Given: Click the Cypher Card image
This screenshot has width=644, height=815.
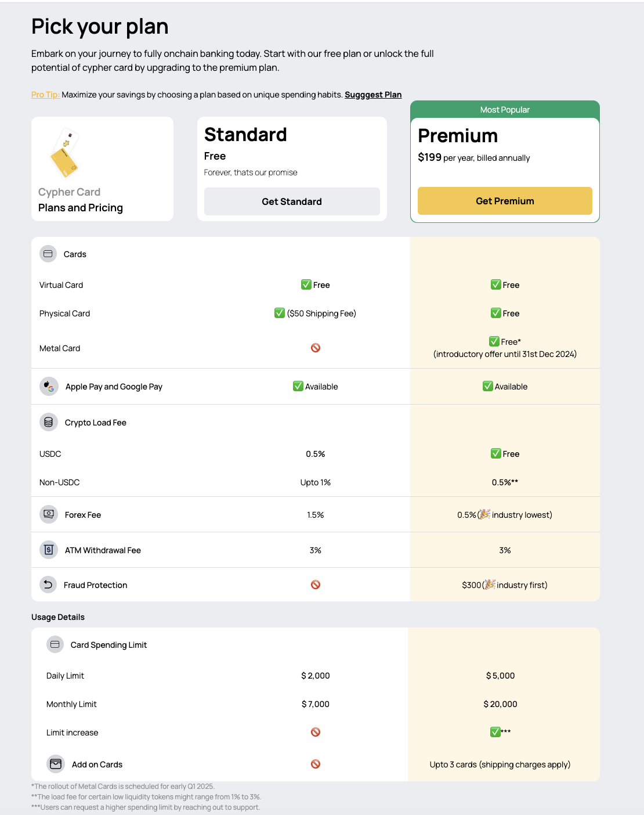Looking at the screenshot, I should (x=64, y=153).
